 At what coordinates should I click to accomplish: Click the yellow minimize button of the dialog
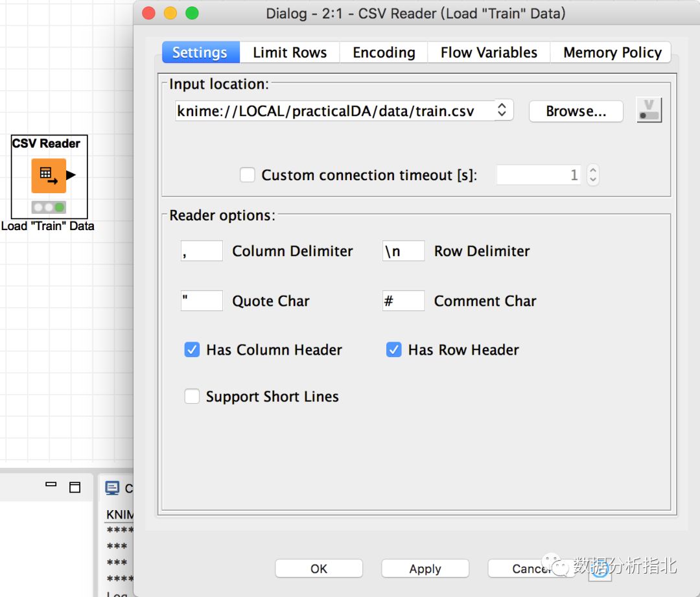[170, 14]
